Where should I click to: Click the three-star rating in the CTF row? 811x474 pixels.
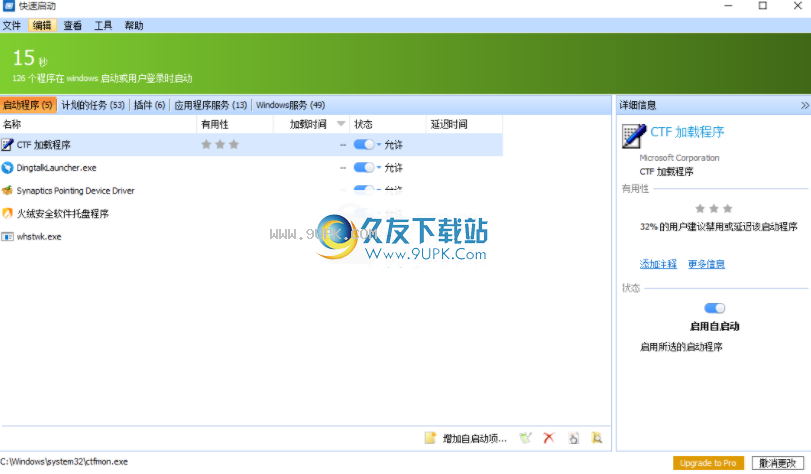point(220,144)
